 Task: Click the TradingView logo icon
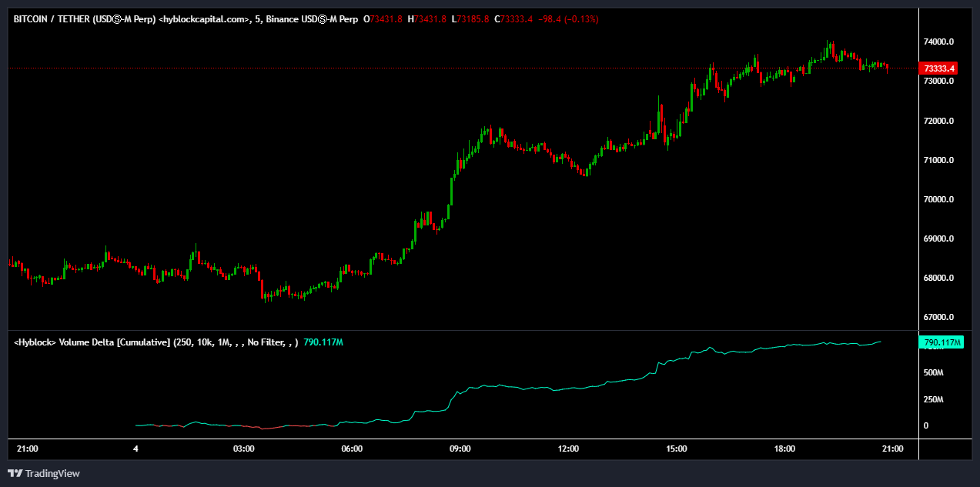click(14, 473)
